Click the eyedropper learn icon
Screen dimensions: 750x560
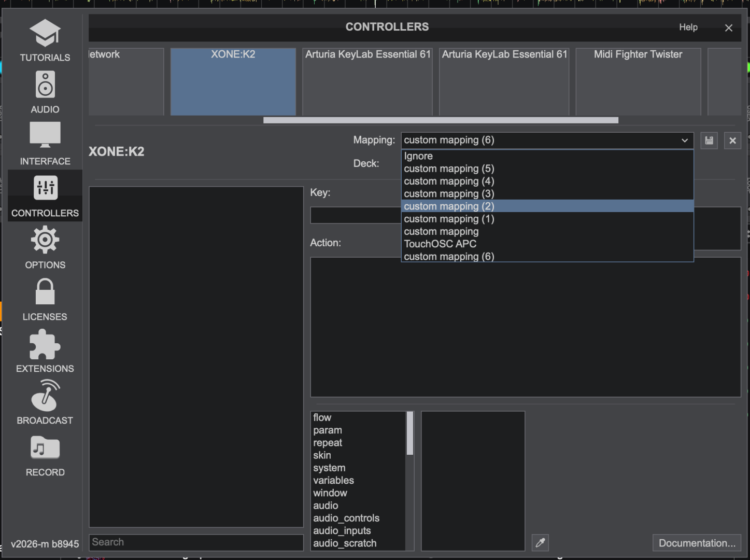point(540,543)
